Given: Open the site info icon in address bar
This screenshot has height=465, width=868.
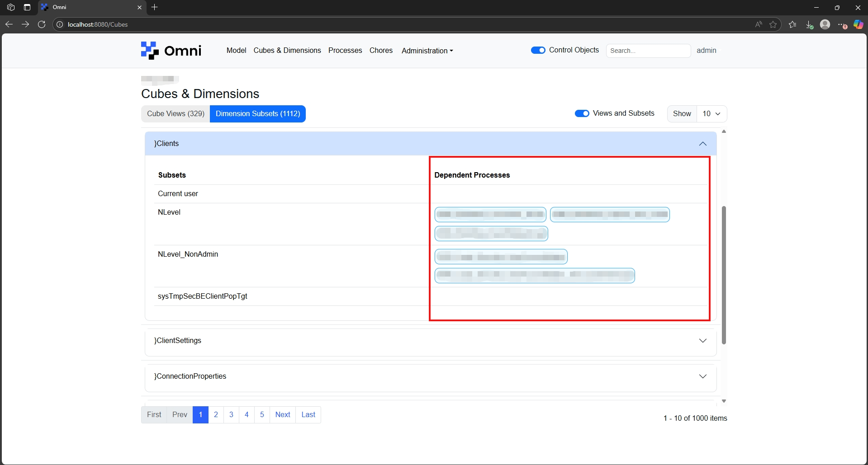Looking at the screenshot, I should 60,24.
